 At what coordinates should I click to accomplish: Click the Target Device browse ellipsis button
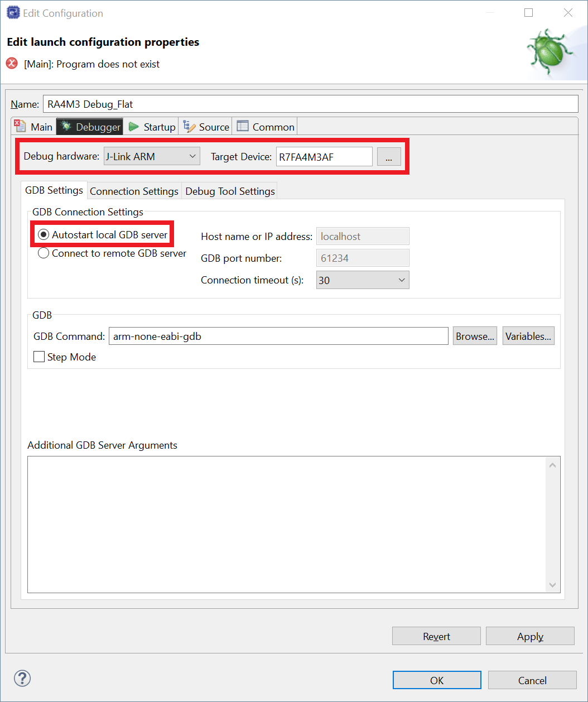[x=389, y=157]
